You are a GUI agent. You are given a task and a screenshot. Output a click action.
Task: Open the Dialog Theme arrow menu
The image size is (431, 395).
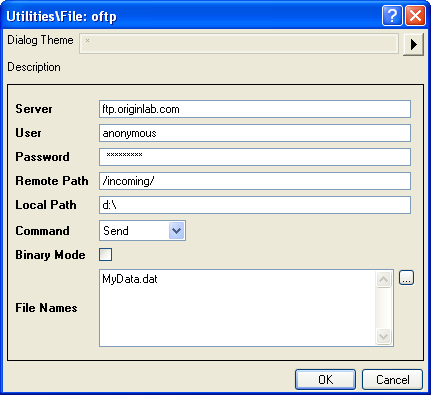(x=413, y=44)
